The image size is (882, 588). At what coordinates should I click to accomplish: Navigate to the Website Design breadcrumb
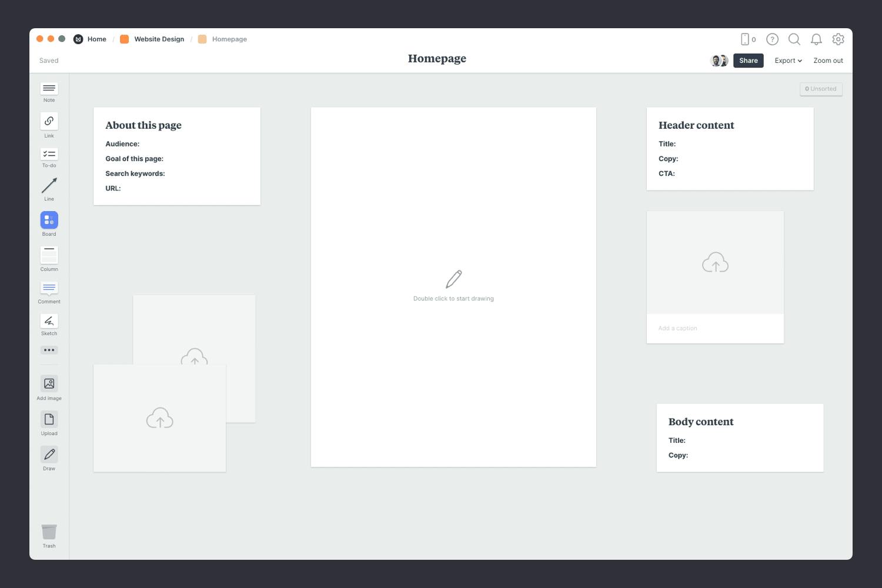pos(159,39)
